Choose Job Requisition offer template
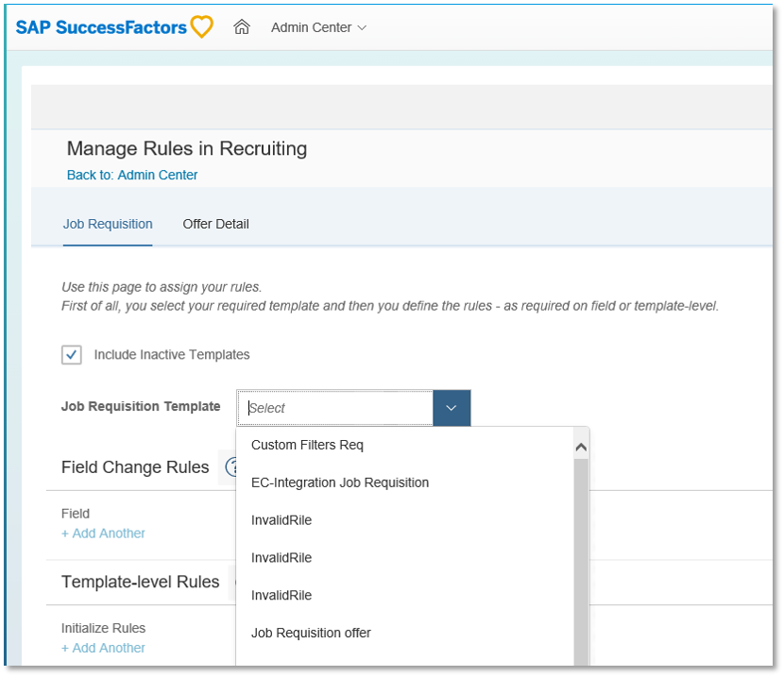Image resolution: width=784 pixels, height=677 pixels. [311, 633]
